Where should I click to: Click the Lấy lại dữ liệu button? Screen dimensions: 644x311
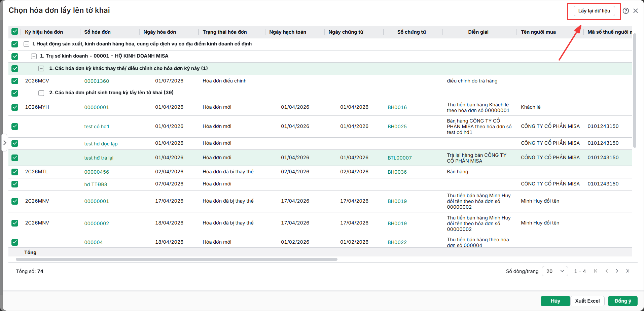(x=594, y=11)
